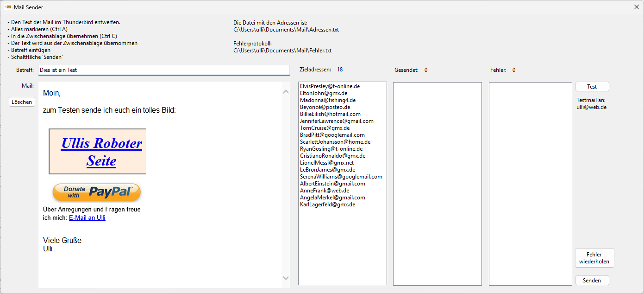
Task: Select ElvisPresley@t-online.de in address list
Action: tap(330, 86)
